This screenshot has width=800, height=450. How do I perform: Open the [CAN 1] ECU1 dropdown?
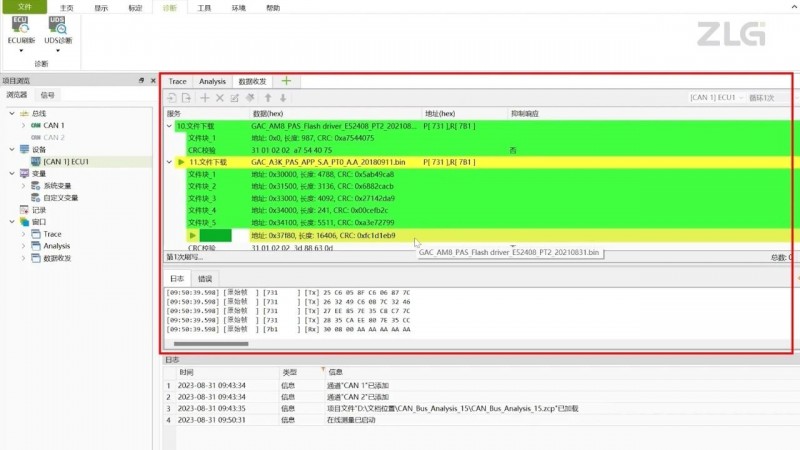pos(716,97)
